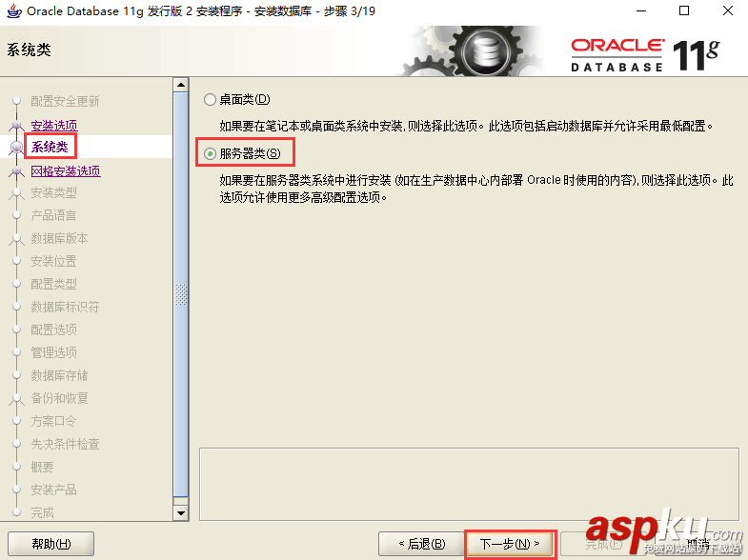Click the 数据库版本 step text

59,238
